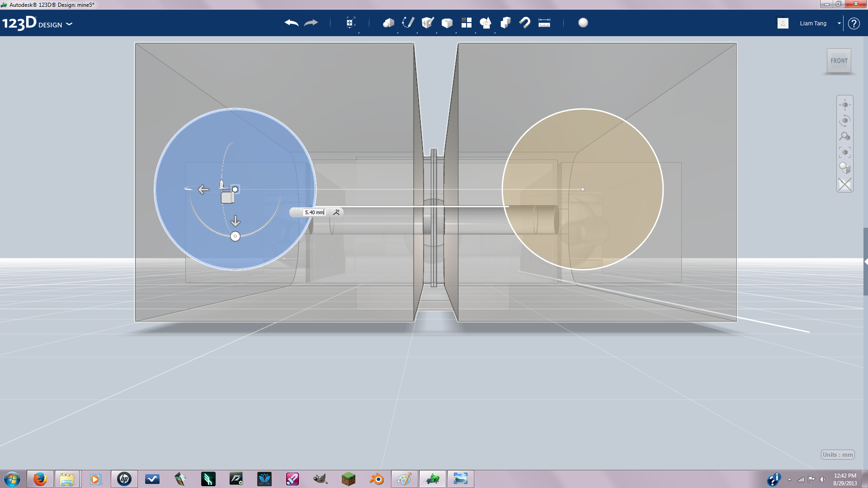Screen dimensions: 868x488
Task: Open the HP taskbar icon
Action: point(124,479)
